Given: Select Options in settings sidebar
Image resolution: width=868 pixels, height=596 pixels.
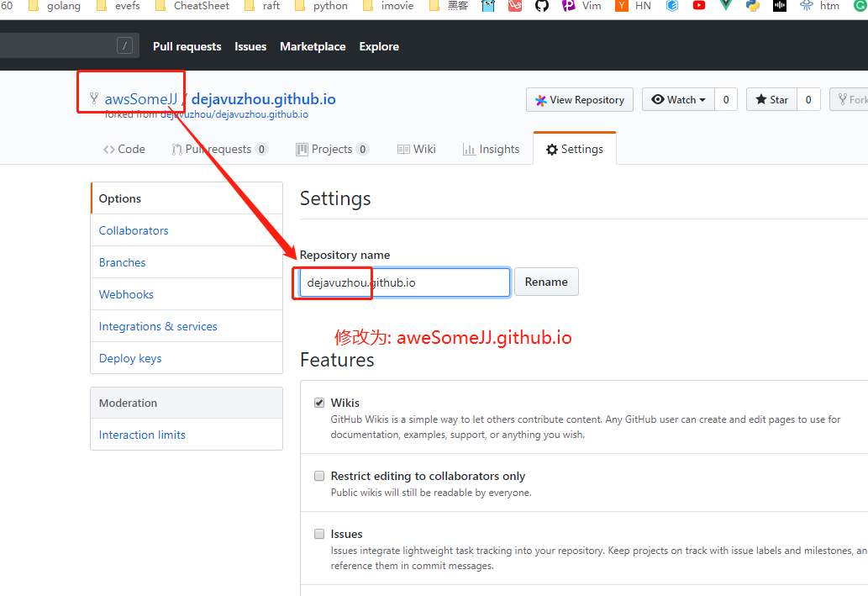Looking at the screenshot, I should 187,198.
